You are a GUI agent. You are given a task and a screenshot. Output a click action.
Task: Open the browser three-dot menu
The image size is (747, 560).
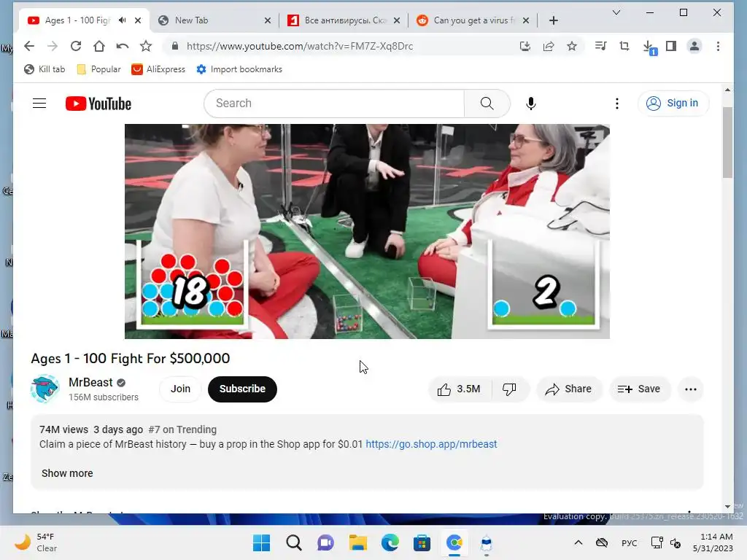tap(718, 46)
